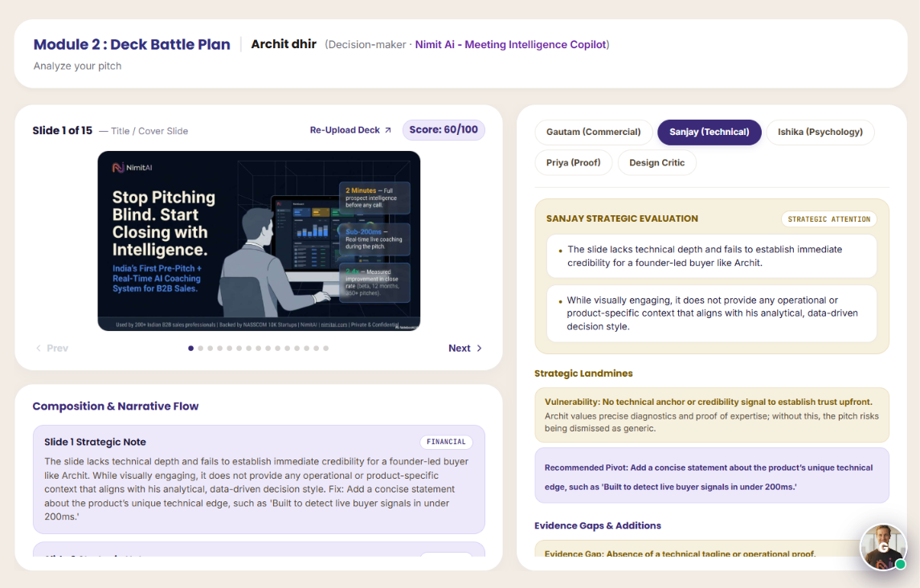Switch to Gautam (Commercial) tab
This screenshot has width=920, height=588.
pyautogui.click(x=593, y=132)
